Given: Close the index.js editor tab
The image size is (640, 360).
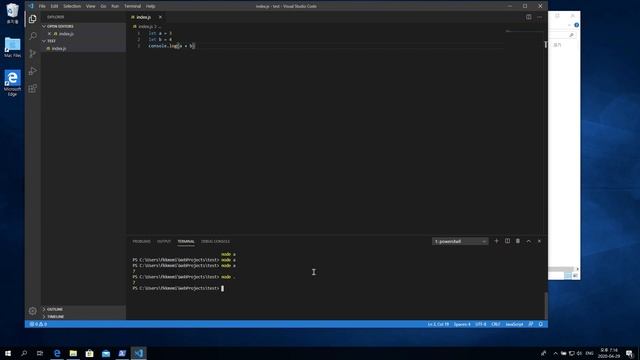Looking at the screenshot, I should tap(160, 17).
